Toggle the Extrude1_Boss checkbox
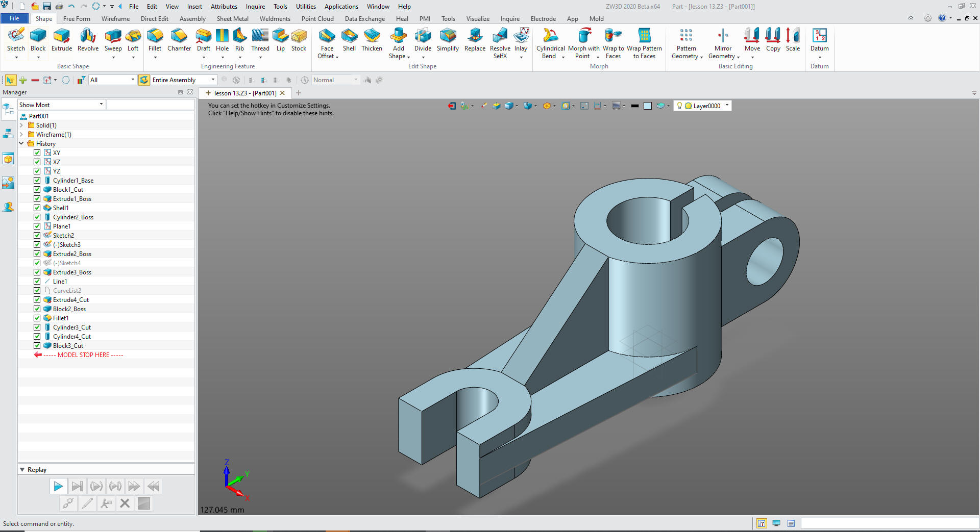The width and height of the screenshot is (980, 532). 37,198
